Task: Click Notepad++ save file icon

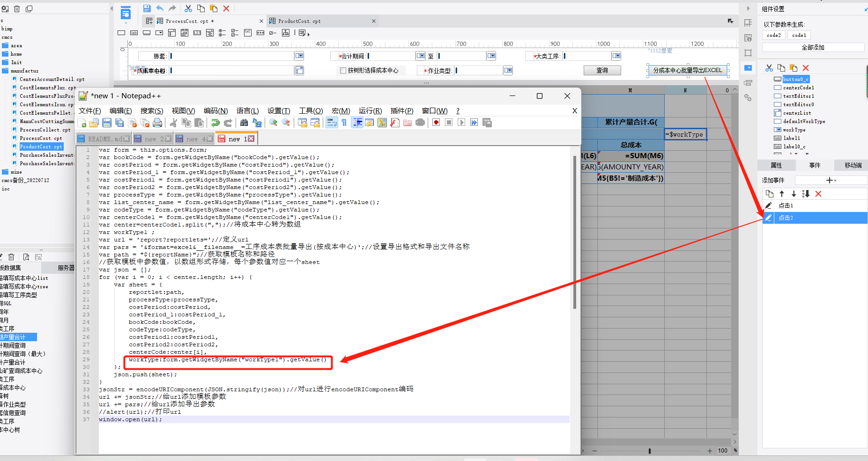Action: [x=107, y=123]
